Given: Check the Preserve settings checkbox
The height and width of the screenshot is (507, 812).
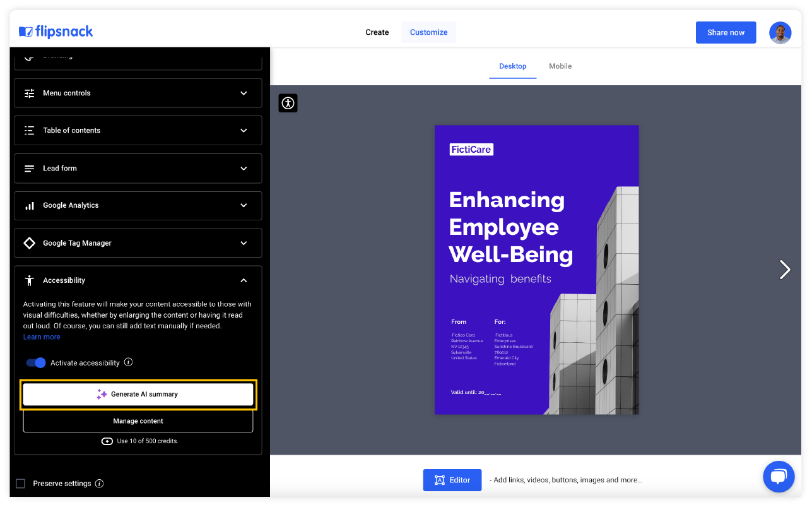Looking at the screenshot, I should [21, 484].
